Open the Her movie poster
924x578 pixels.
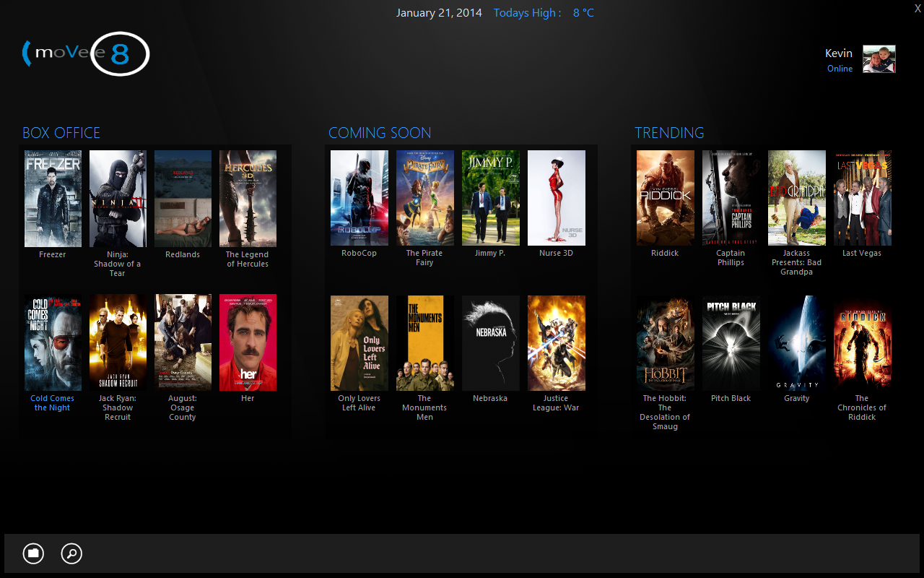pyautogui.click(x=248, y=342)
